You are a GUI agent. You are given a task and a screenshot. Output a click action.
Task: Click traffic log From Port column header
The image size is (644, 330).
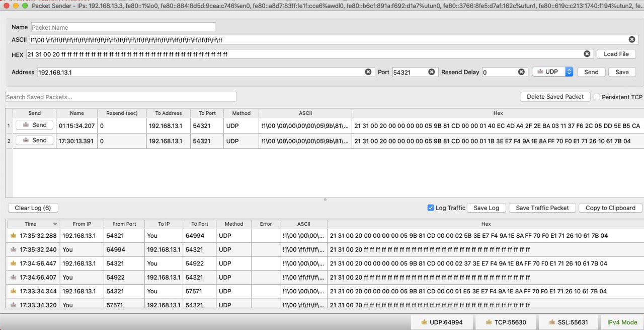click(x=124, y=224)
